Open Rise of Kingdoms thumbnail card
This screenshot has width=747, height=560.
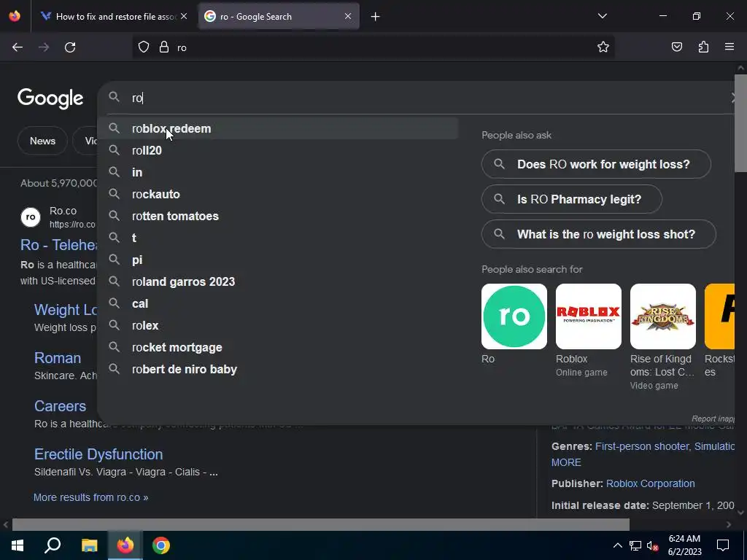[662, 316]
